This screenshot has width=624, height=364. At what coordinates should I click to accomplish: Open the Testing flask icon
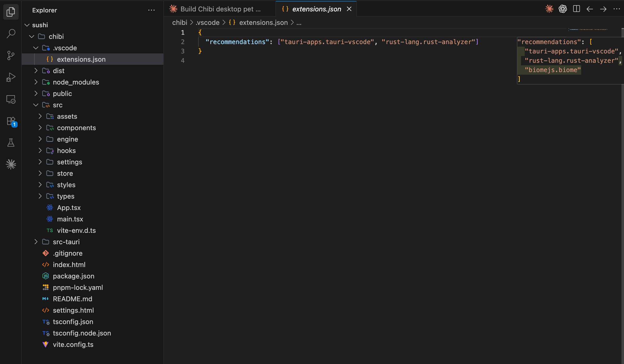[x=11, y=142]
